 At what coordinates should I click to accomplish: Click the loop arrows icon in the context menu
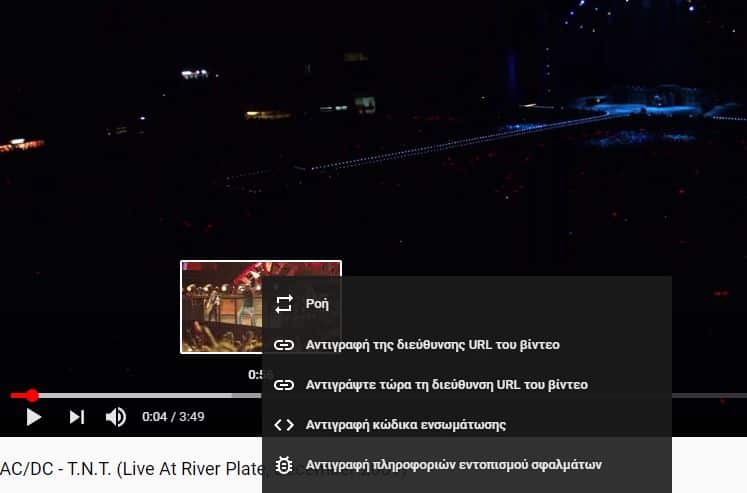pyautogui.click(x=284, y=303)
